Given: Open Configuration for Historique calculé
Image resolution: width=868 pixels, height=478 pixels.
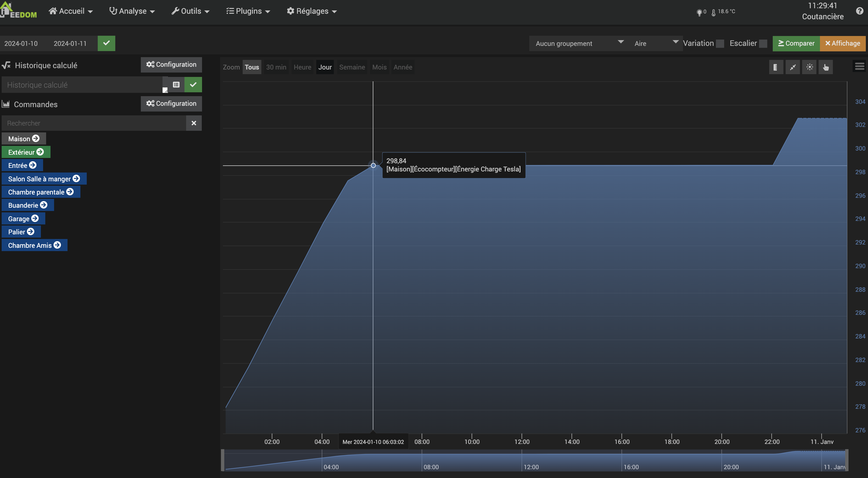Looking at the screenshot, I should click(x=171, y=64).
